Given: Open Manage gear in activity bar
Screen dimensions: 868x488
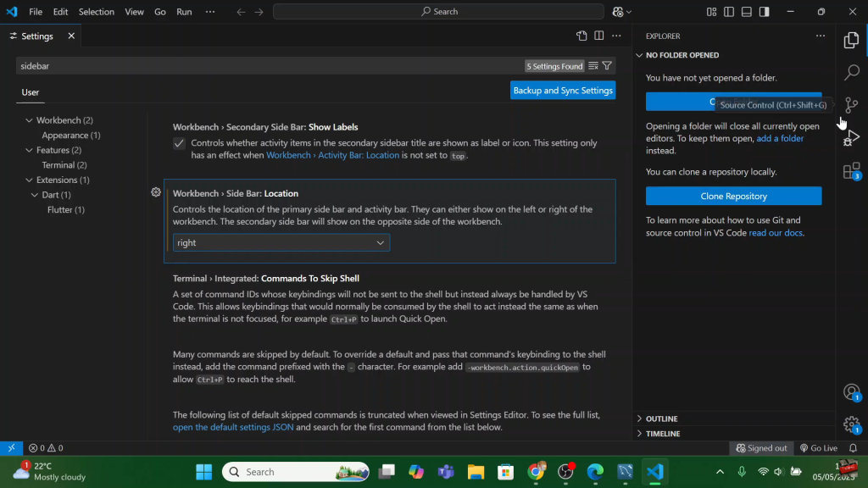Looking at the screenshot, I should tap(851, 424).
